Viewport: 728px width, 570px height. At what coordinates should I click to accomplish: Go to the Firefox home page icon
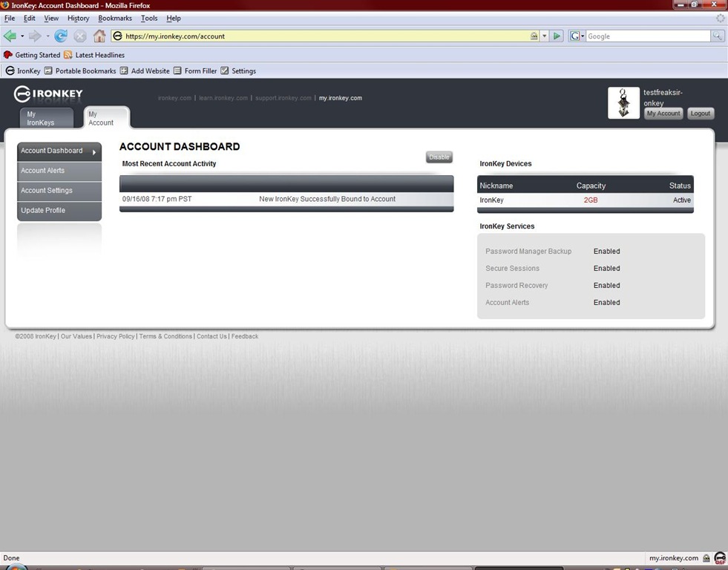tap(99, 36)
